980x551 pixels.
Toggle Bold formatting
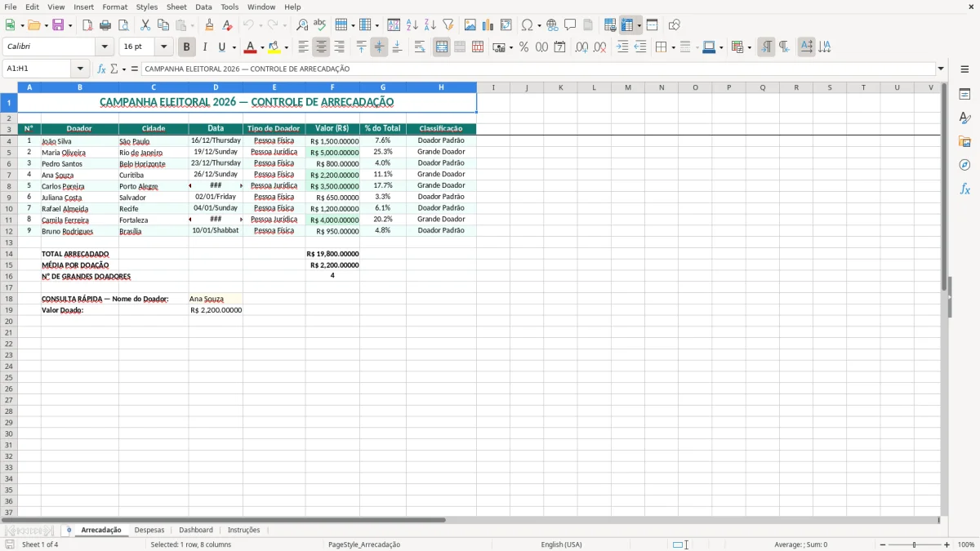coord(186,47)
